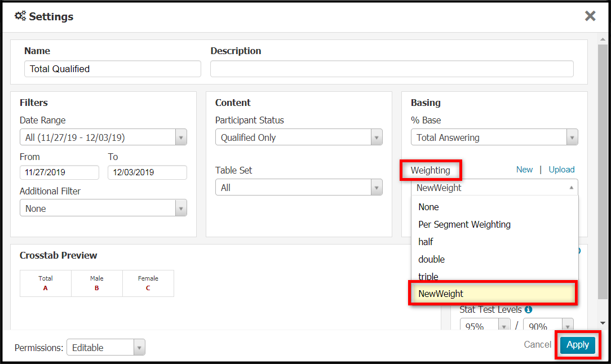This screenshot has width=611, height=364.
Task: Click the Upload weighting link
Action: click(561, 170)
